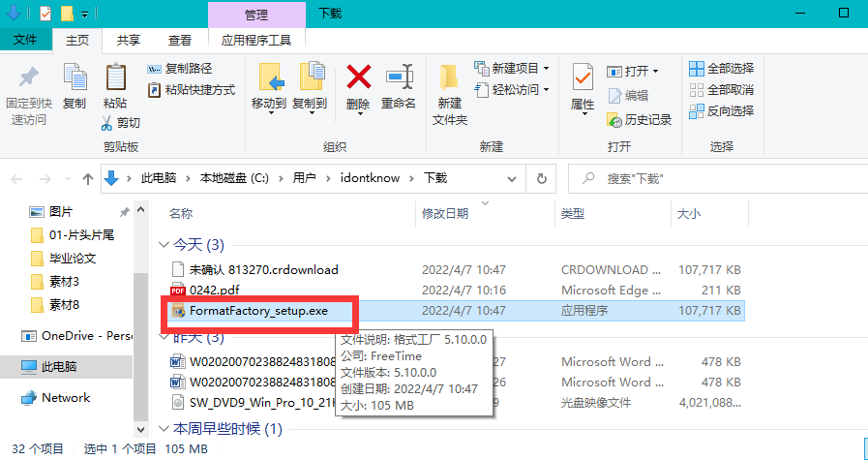Collapse the Today (今天) group
This screenshot has height=460, width=868.
[164, 244]
